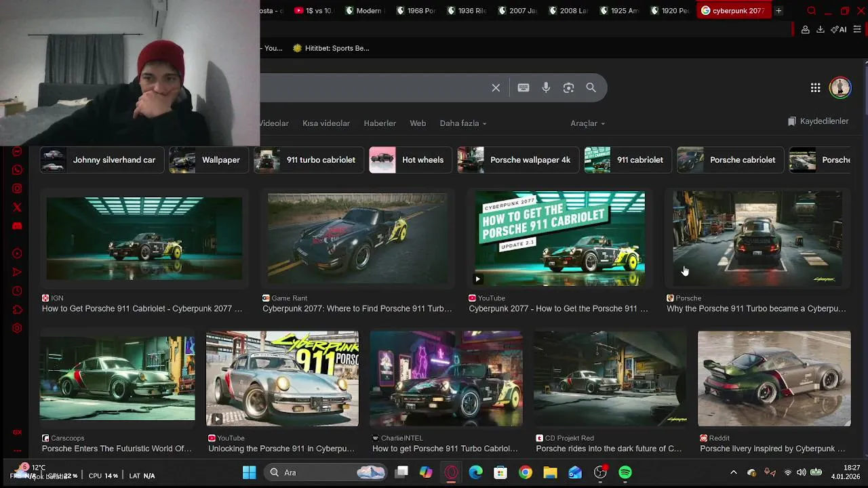Start voice search with the microphone

coord(546,88)
